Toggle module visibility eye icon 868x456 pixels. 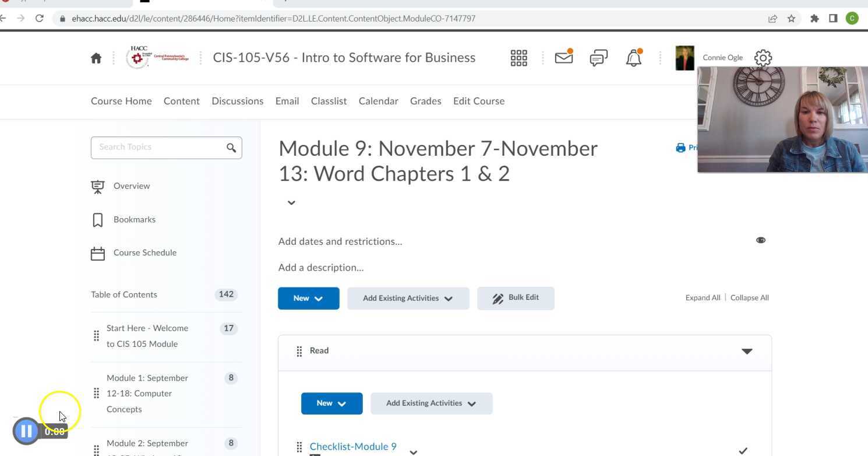761,240
